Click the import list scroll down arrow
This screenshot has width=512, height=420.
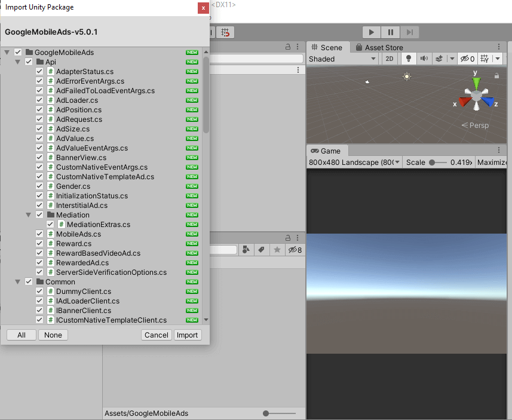(206, 320)
